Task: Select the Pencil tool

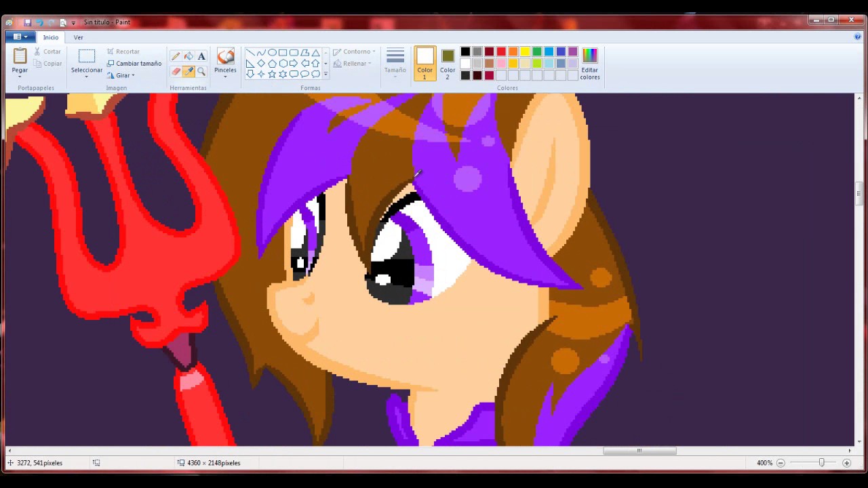Action: pyautogui.click(x=176, y=56)
